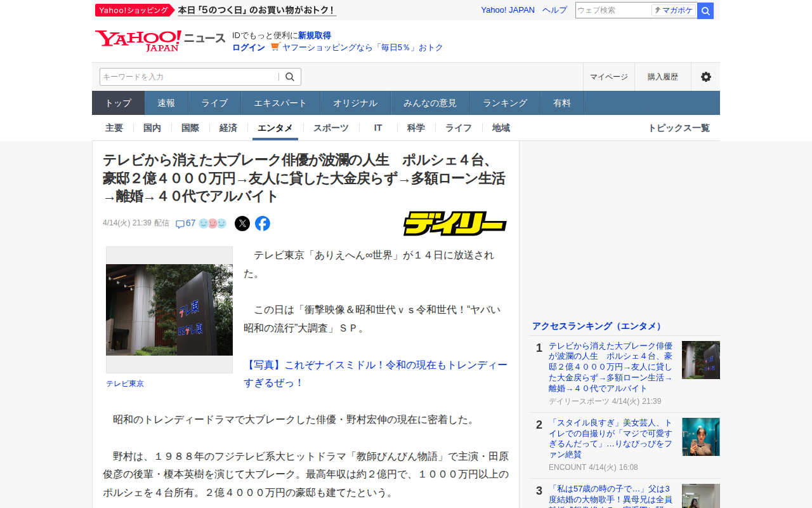Click the reaction emoji faces
The image size is (812, 508).
(x=213, y=224)
